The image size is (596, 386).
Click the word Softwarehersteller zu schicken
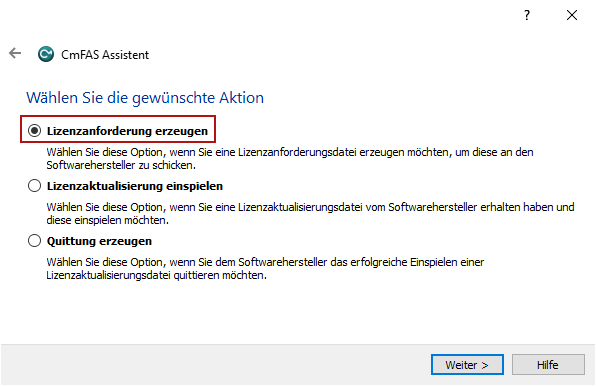pyautogui.click(x=121, y=165)
